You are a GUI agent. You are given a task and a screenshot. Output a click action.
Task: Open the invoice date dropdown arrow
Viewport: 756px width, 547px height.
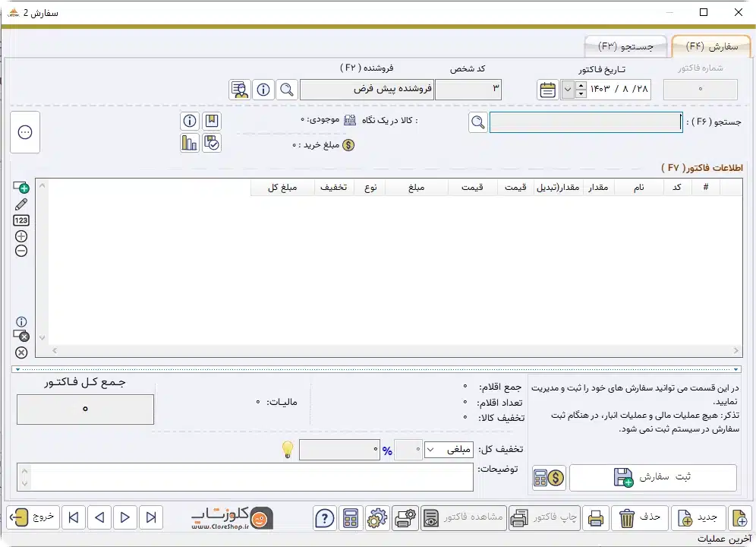click(x=568, y=90)
